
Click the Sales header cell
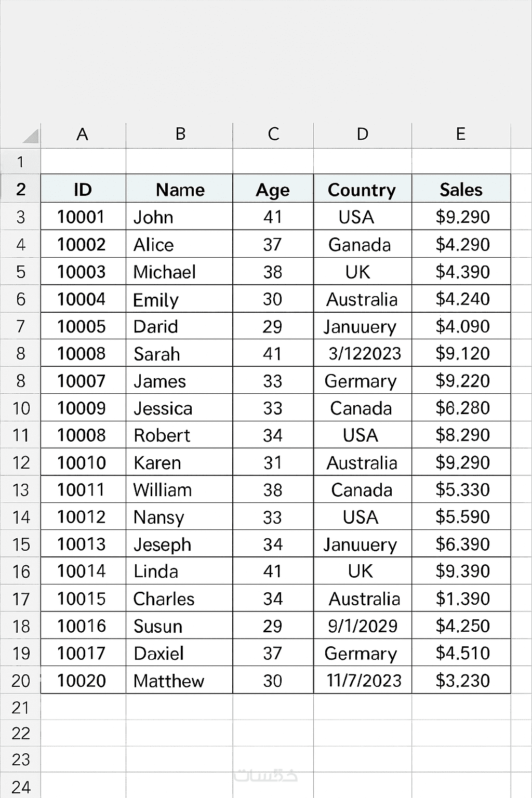[x=461, y=190]
